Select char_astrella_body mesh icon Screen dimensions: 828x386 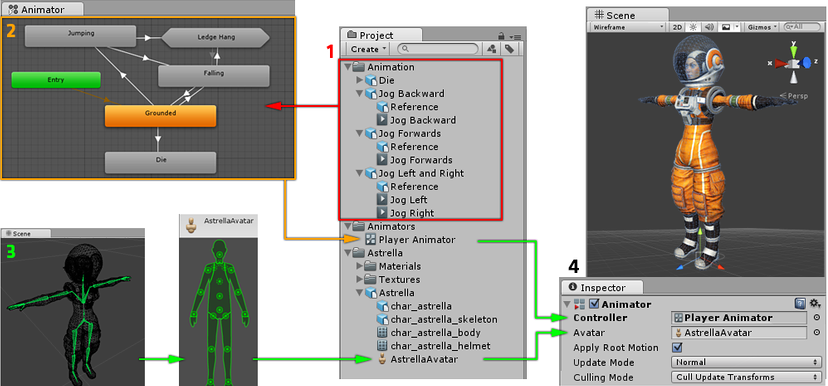tap(382, 333)
